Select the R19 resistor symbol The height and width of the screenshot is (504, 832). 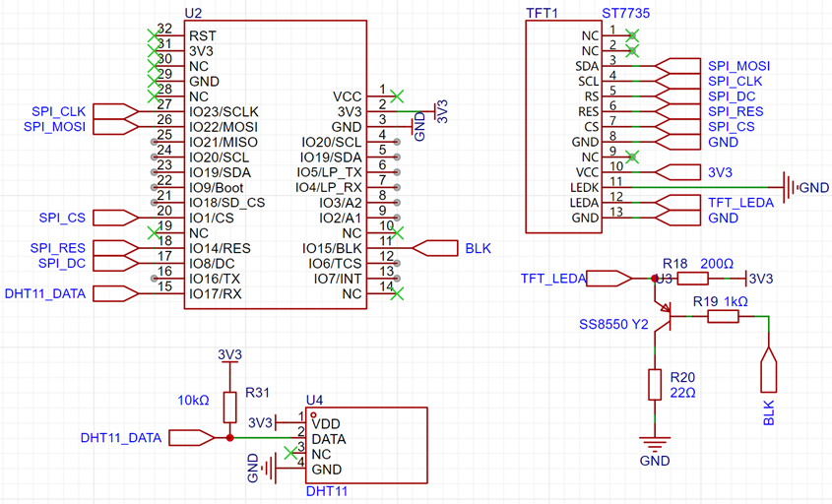click(x=723, y=317)
